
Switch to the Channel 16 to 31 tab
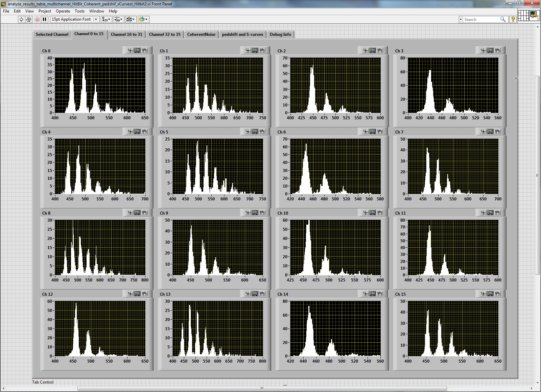click(x=126, y=34)
